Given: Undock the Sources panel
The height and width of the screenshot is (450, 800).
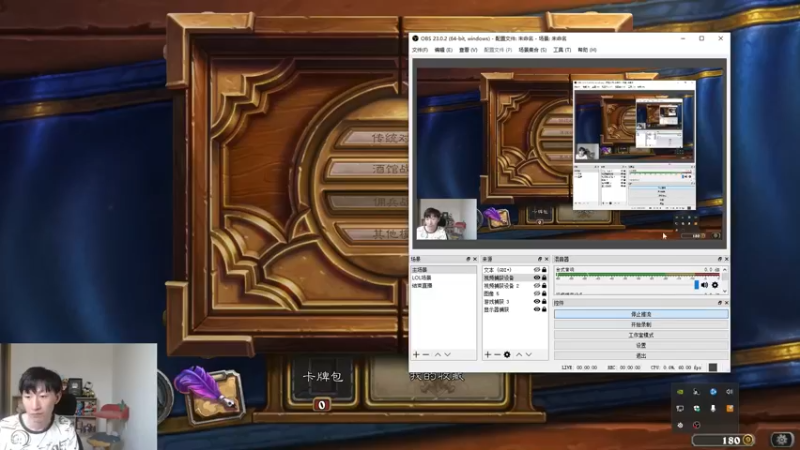Looking at the screenshot, I should pyautogui.click(x=540, y=259).
